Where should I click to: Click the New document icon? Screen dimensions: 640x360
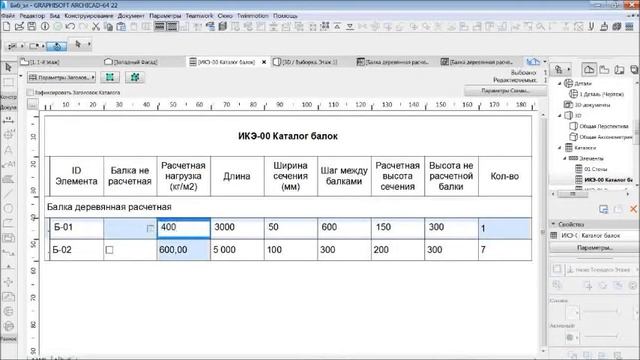[7, 27]
